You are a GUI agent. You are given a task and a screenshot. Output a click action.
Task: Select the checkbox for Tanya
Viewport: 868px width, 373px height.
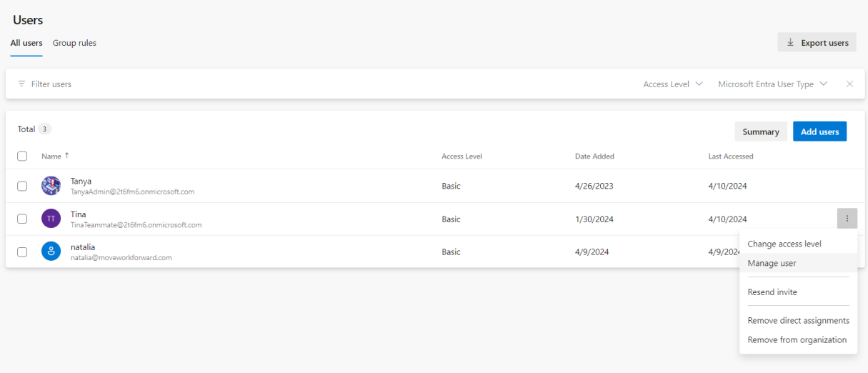pos(22,186)
